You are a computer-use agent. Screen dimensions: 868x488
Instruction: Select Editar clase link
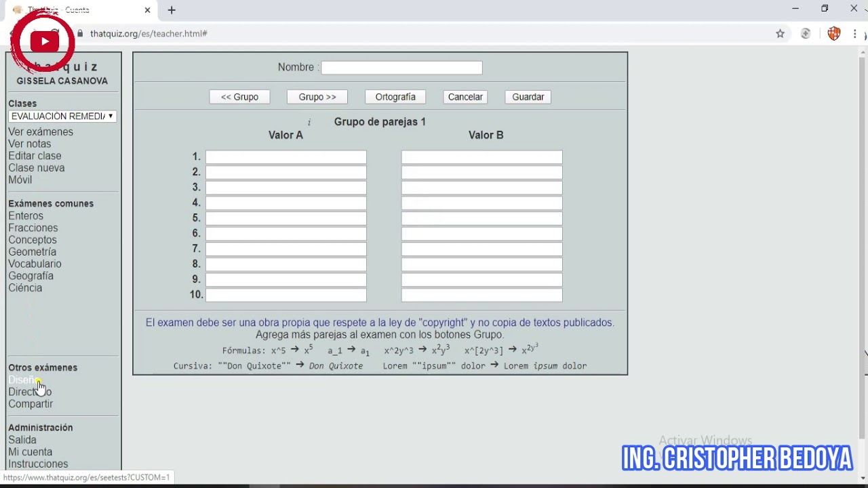tap(35, 156)
